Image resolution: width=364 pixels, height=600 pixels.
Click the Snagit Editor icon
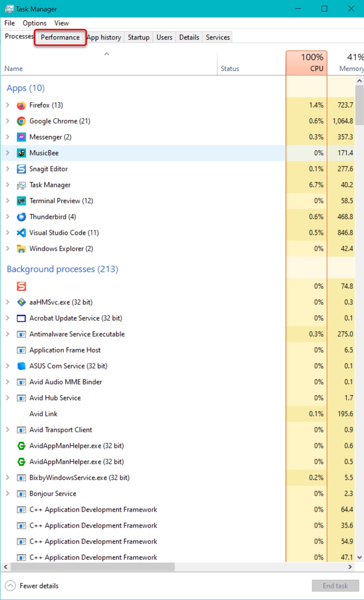click(x=21, y=169)
